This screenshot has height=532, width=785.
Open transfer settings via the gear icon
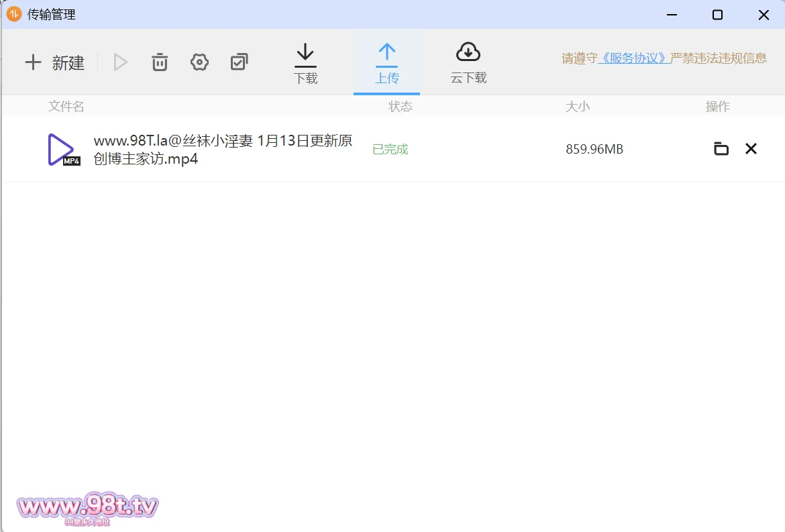click(x=199, y=62)
